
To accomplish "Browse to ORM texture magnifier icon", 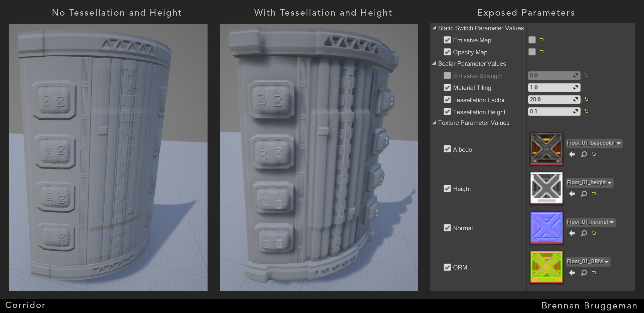I will point(584,273).
